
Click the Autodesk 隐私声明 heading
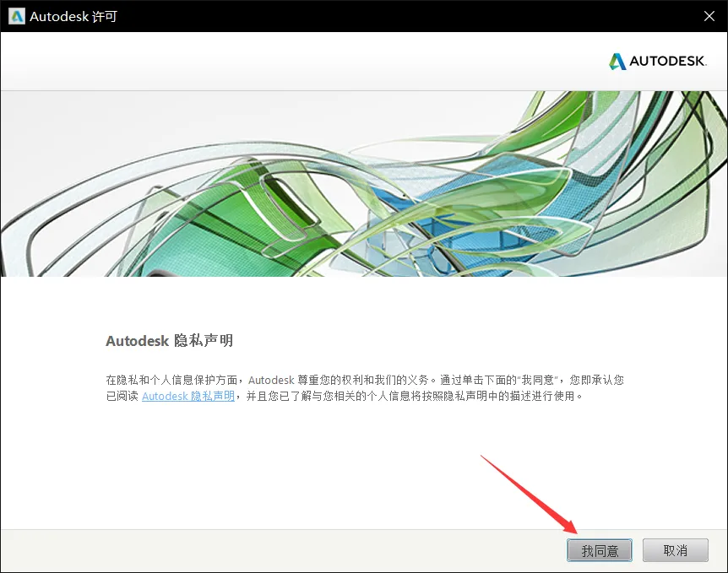pyautogui.click(x=169, y=341)
